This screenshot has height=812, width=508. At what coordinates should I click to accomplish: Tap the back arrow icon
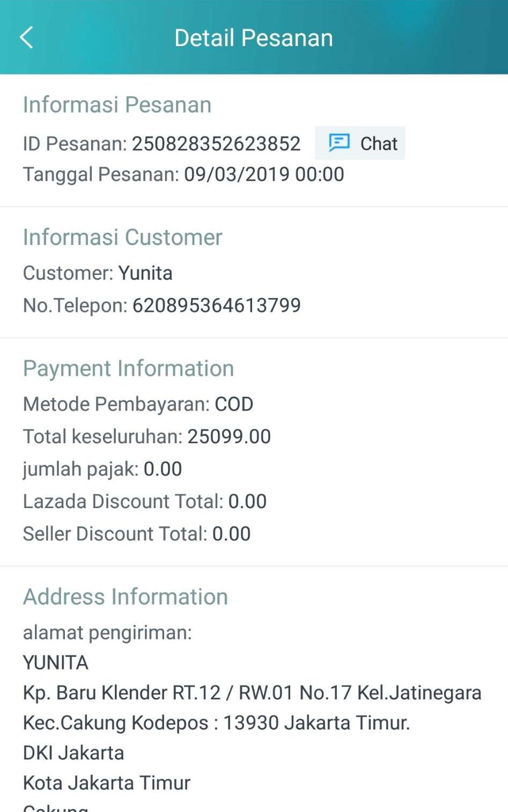26,38
